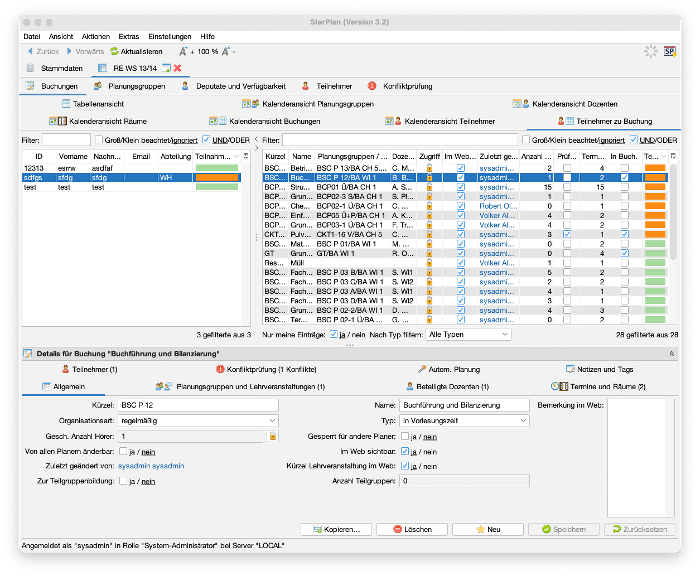Toggle Gesperrt für andere Planer checkbox

(x=405, y=436)
